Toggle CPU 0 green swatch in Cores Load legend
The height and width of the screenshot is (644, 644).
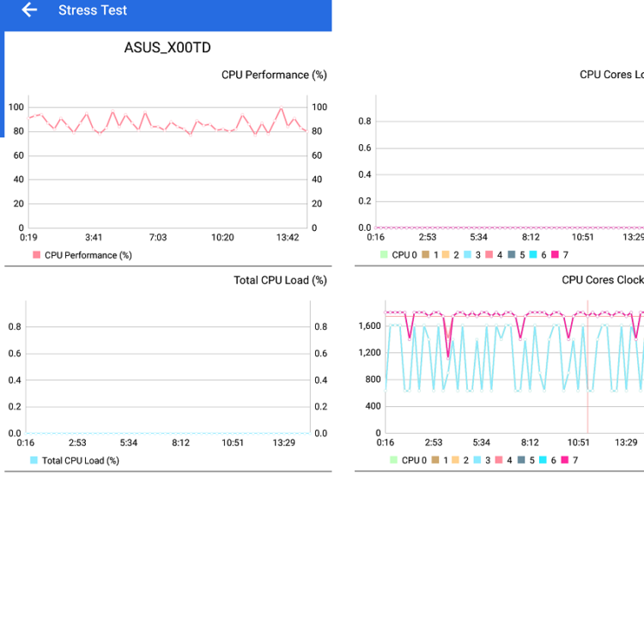(x=383, y=255)
